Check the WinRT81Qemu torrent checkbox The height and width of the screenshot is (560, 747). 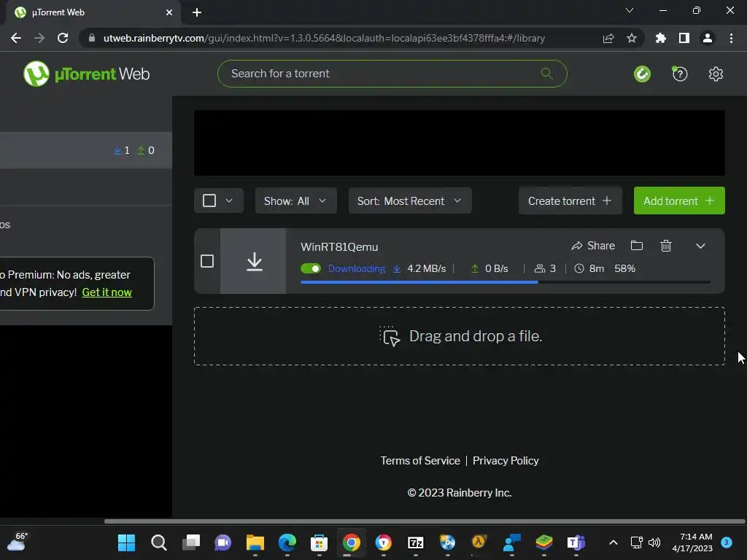pos(207,261)
